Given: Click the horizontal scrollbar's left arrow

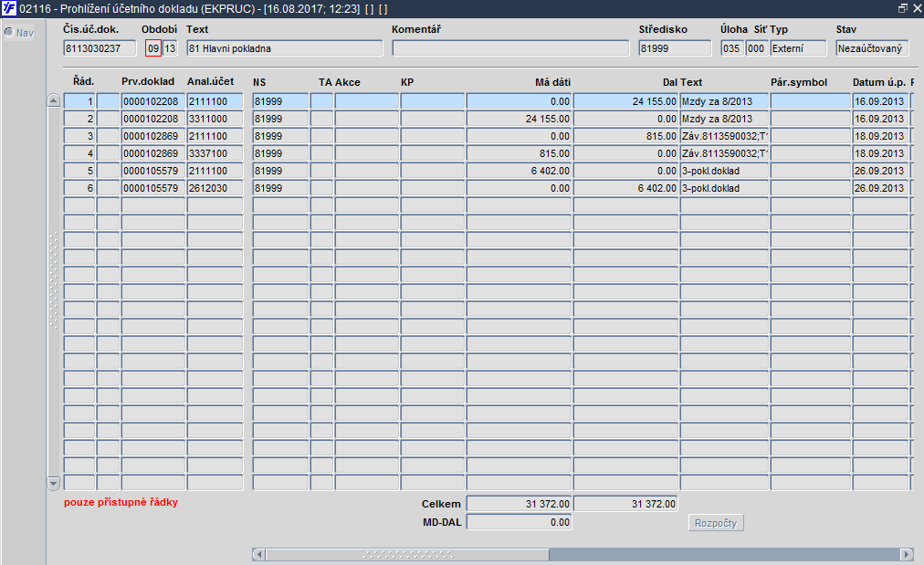Looking at the screenshot, I should [x=258, y=554].
